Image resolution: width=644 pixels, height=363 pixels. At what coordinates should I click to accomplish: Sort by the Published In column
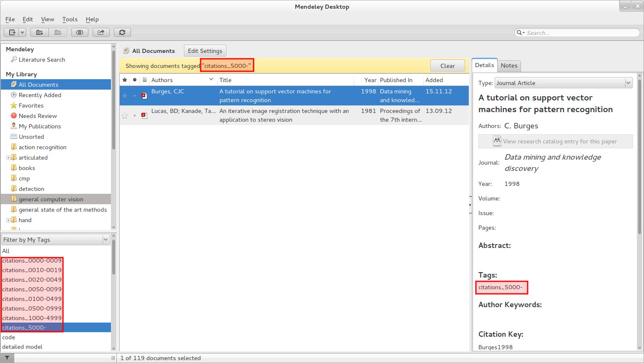400,80
